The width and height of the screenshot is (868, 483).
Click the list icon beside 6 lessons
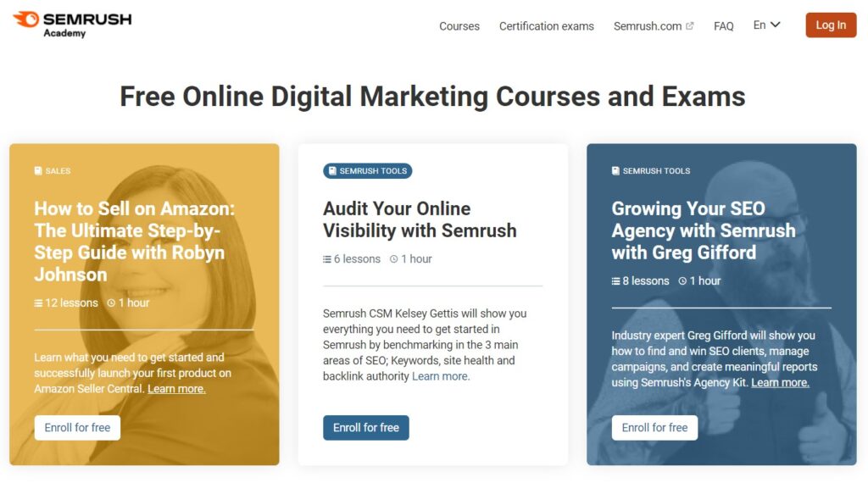click(327, 259)
